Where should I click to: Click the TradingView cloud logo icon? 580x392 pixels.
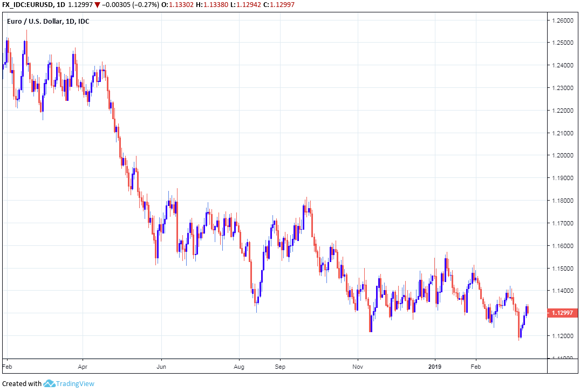point(50,383)
